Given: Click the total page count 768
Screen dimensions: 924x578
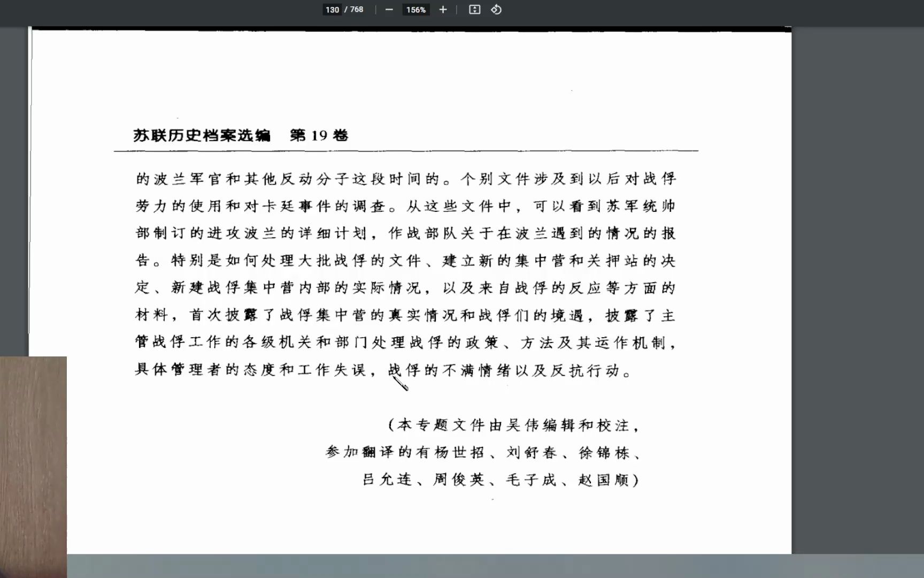Looking at the screenshot, I should [357, 10].
